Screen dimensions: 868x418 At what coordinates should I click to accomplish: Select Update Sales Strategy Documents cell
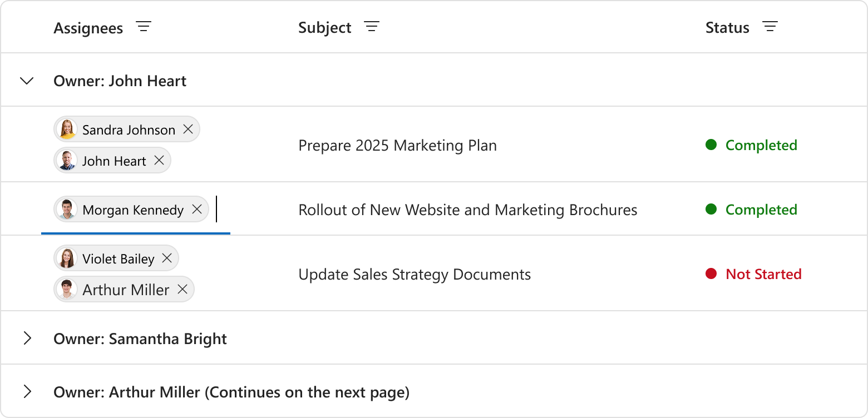(415, 275)
